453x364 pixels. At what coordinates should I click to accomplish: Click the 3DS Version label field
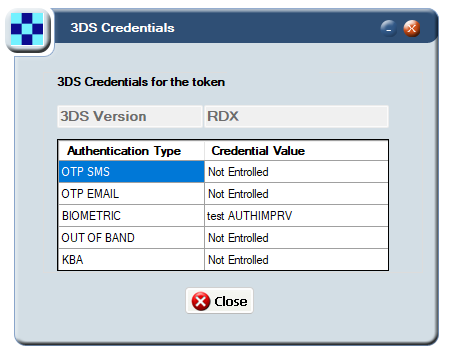(x=130, y=116)
